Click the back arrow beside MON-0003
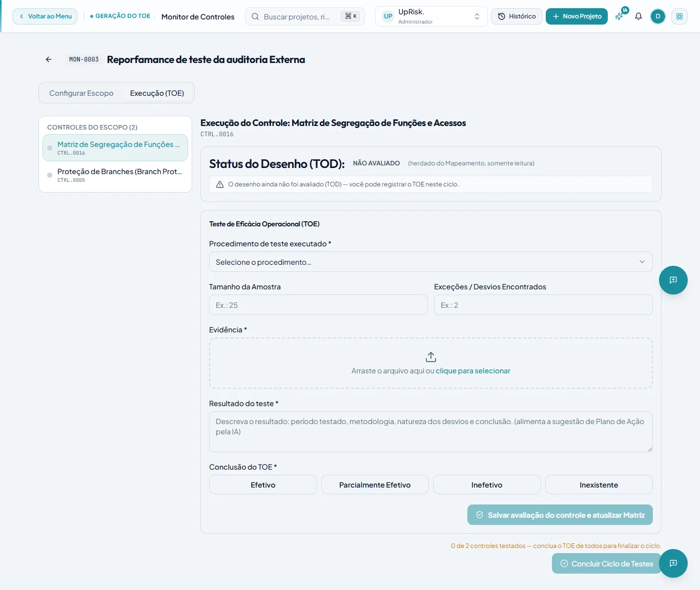Viewport: 700px width, 590px height. click(x=49, y=59)
